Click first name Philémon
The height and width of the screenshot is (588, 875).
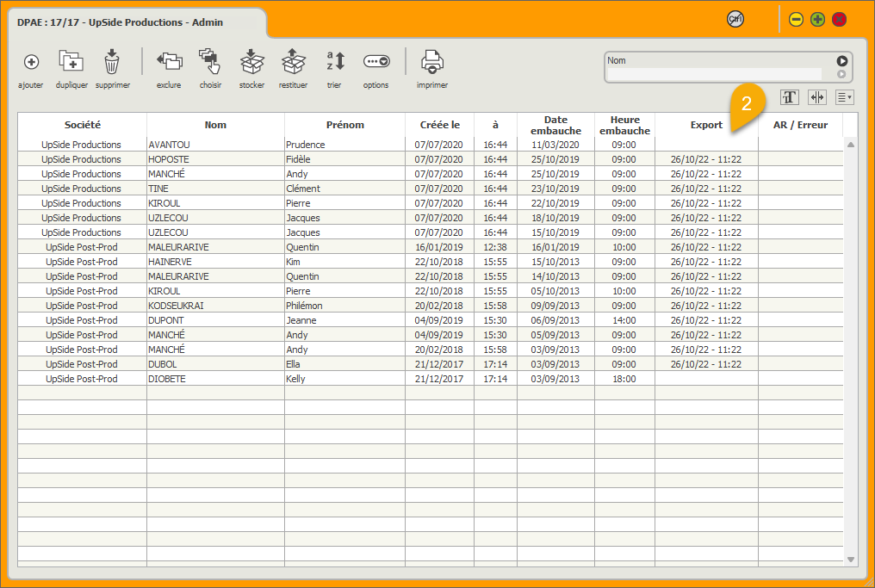304,306
